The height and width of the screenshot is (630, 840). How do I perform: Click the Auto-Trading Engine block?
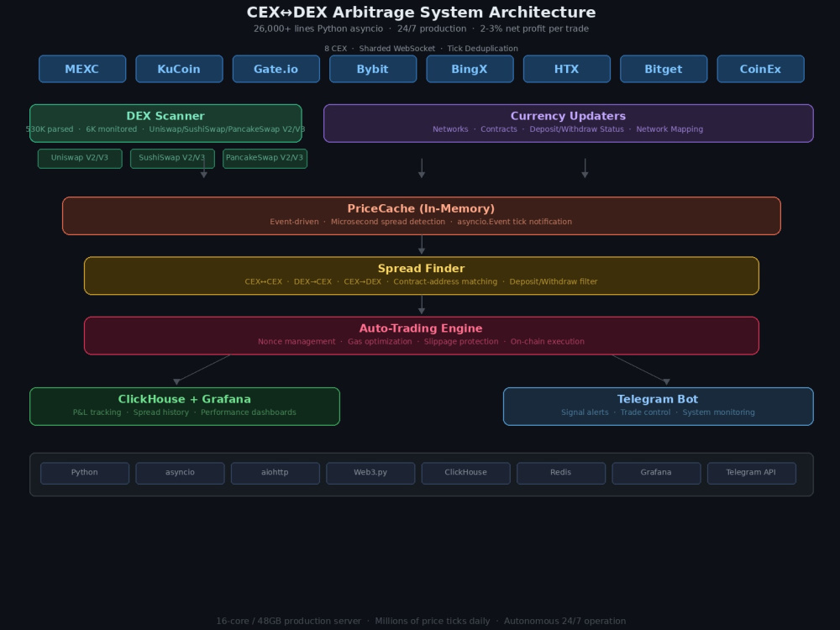(421, 336)
